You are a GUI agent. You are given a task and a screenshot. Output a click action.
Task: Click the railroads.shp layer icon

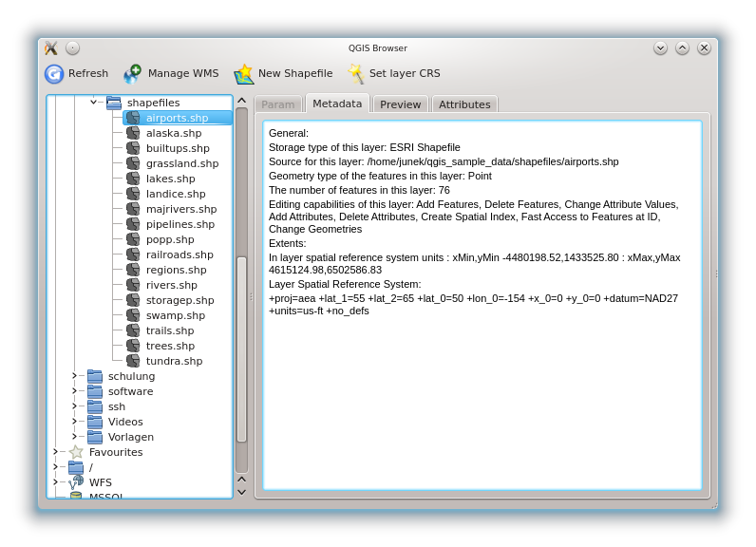[x=133, y=255]
